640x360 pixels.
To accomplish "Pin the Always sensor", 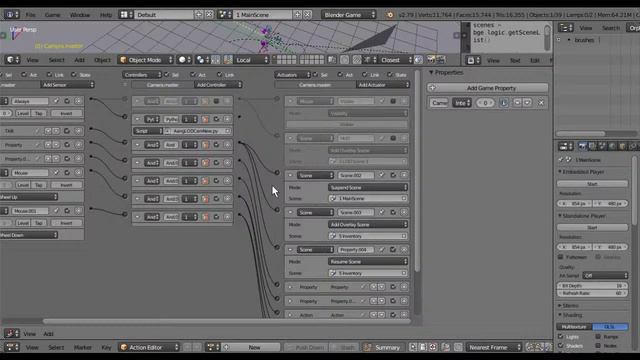I will click(x=56, y=101).
